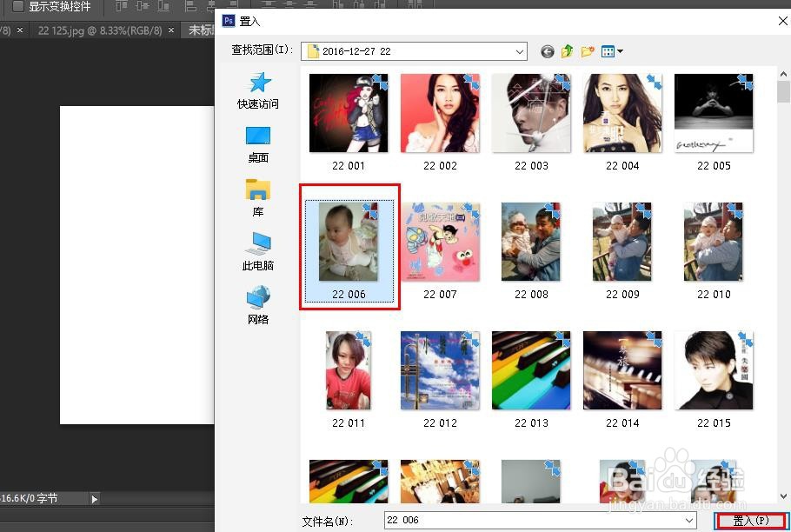The width and height of the screenshot is (791, 532).
Task: Select the 22 015 image thumbnail
Action: [714, 370]
